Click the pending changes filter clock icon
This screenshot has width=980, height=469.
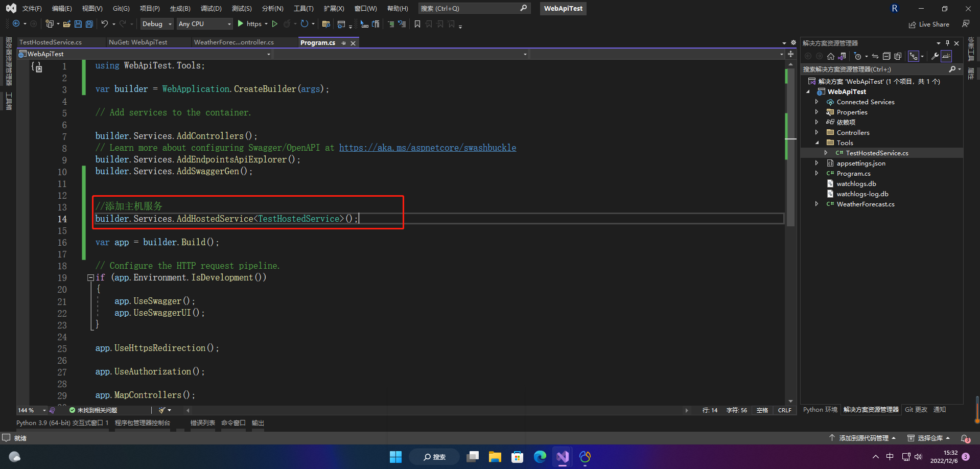[x=858, y=56]
